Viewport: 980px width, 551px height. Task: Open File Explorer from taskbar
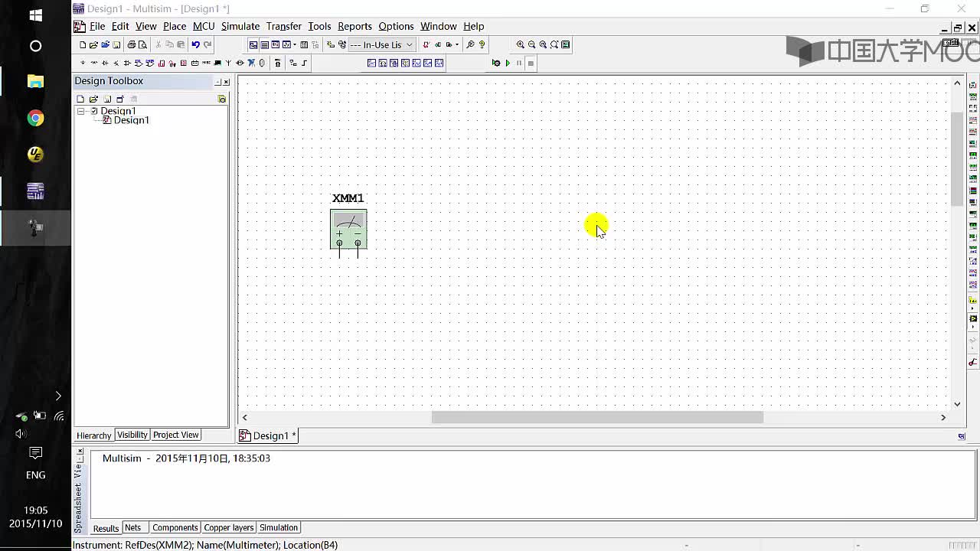pos(35,81)
